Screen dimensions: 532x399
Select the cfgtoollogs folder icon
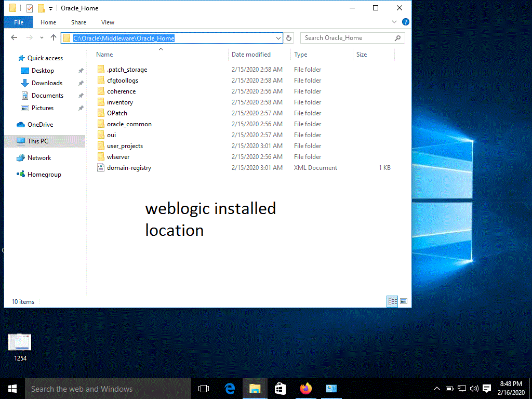101,81
